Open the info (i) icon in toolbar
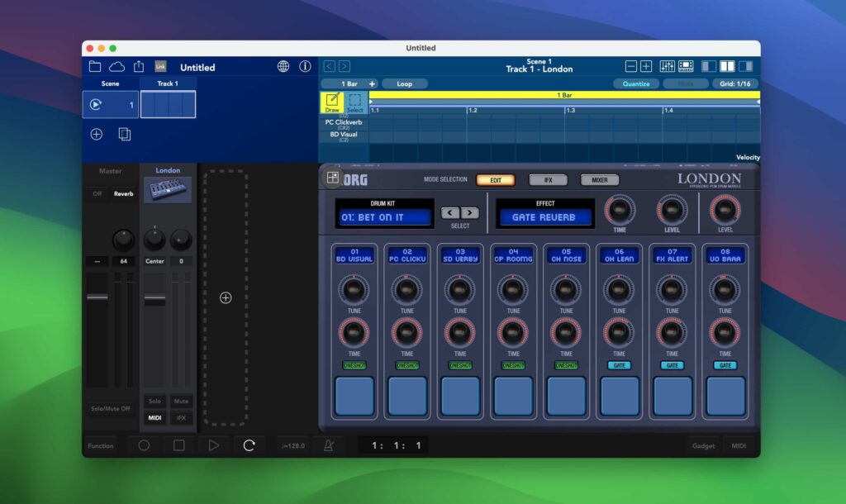 pos(305,66)
